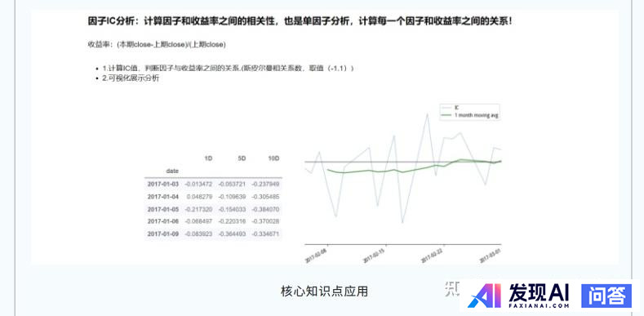Click the date index label

coord(172,171)
